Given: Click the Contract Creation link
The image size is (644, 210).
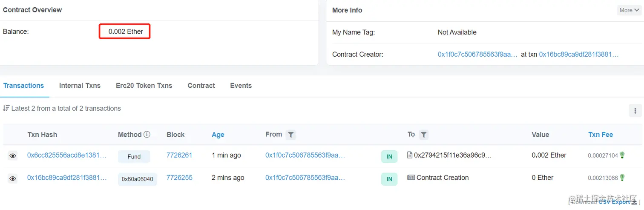Looking at the screenshot, I should pyautogui.click(x=443, y=178).
